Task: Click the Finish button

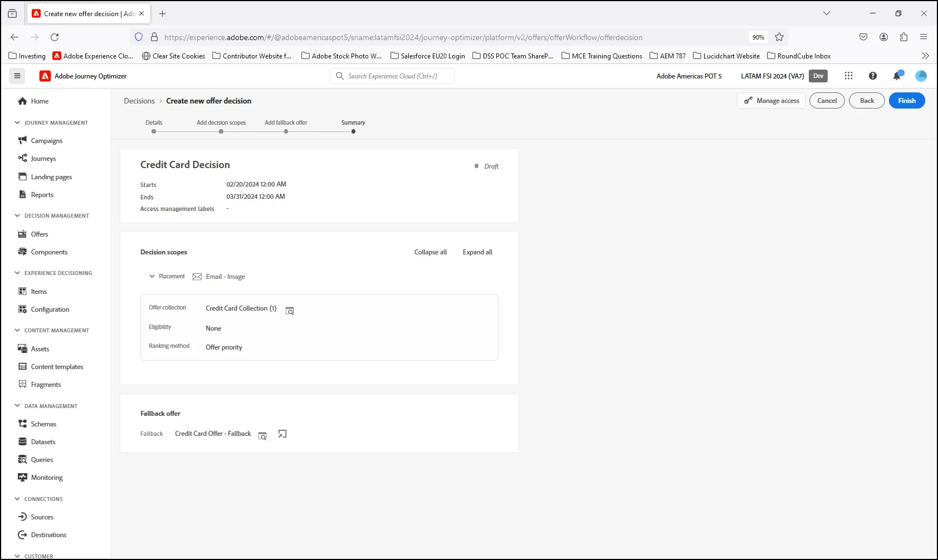Action: pyautogui.click(x=907, y=101)
